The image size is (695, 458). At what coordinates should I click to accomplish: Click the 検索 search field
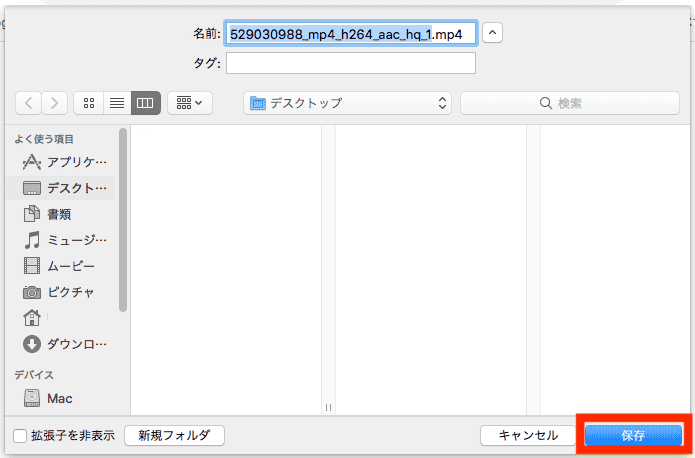[570, 103]
